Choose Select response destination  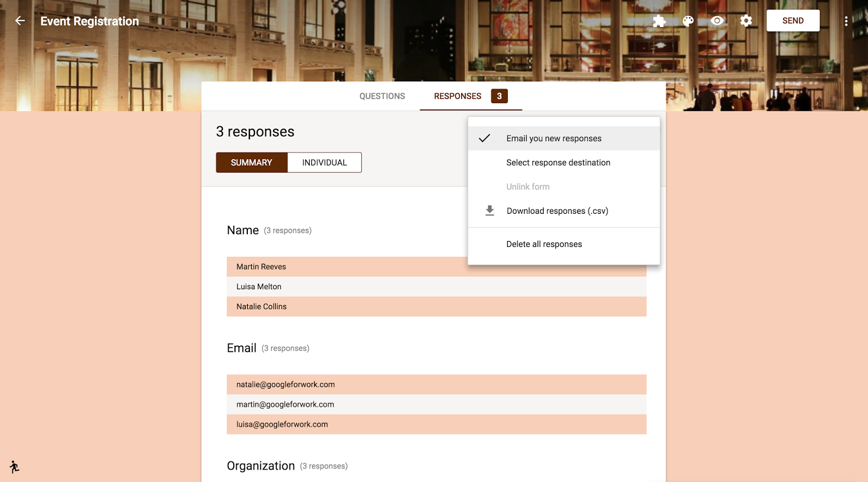pyautogui.click(x=564, y=162)
